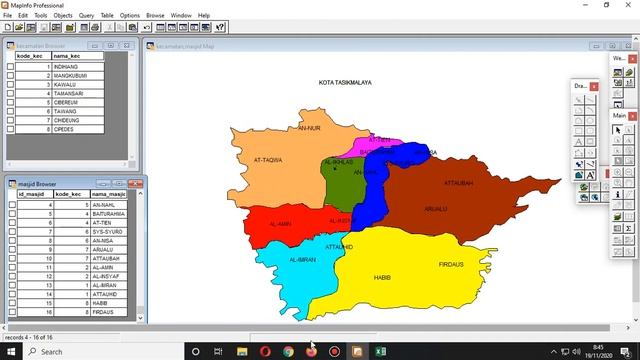The image size is (640, 360).
Task: Open the Table menu
Action: click(x=107, y=16)
